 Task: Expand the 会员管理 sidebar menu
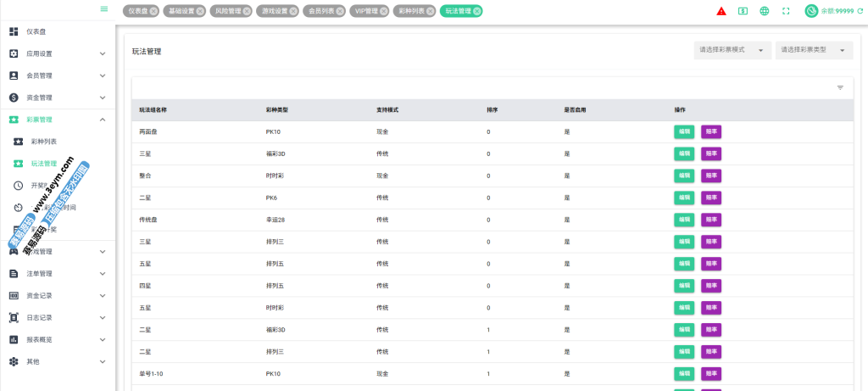tap(58, 75)
